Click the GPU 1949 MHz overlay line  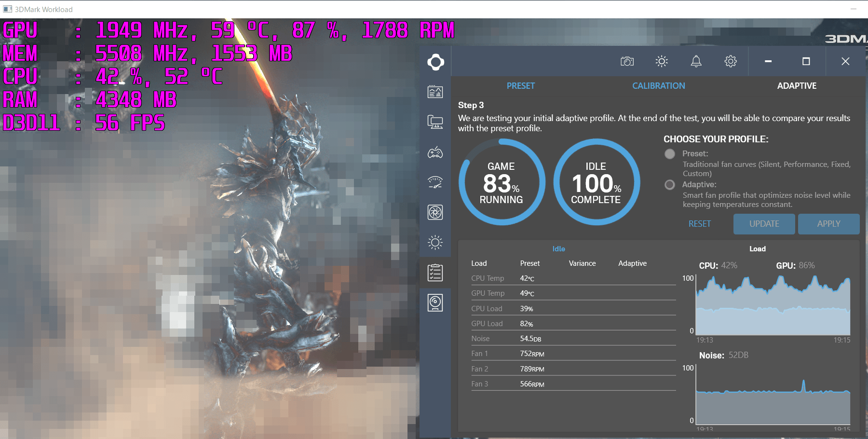(229, 30)
